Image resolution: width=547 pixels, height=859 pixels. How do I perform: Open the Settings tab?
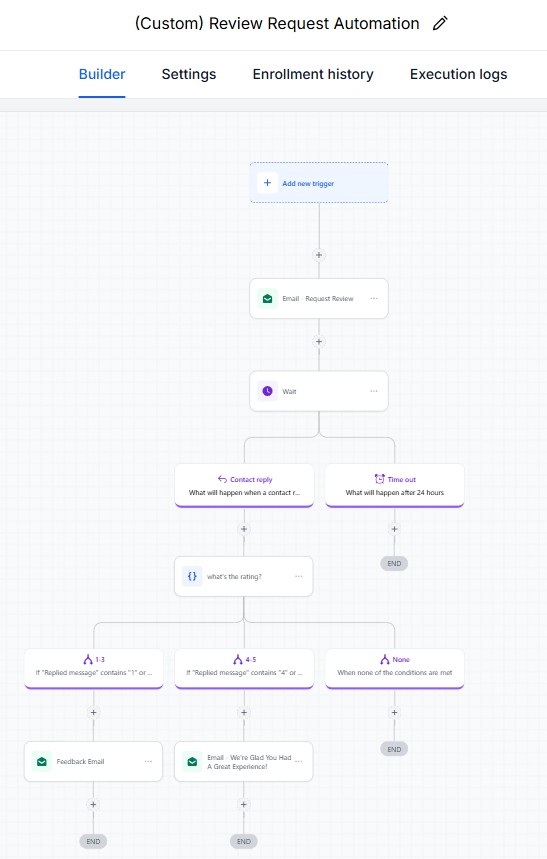point(189,75)
